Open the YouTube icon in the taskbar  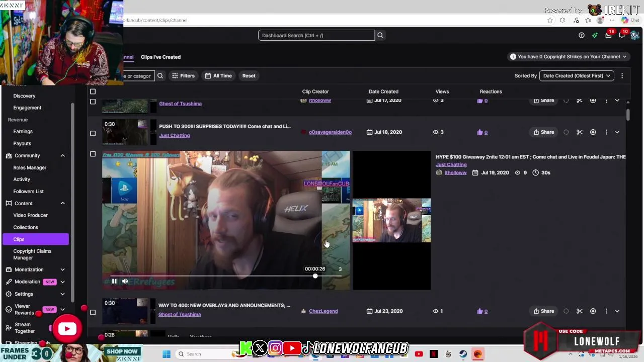pyautogui.click(x=419, y=354)
